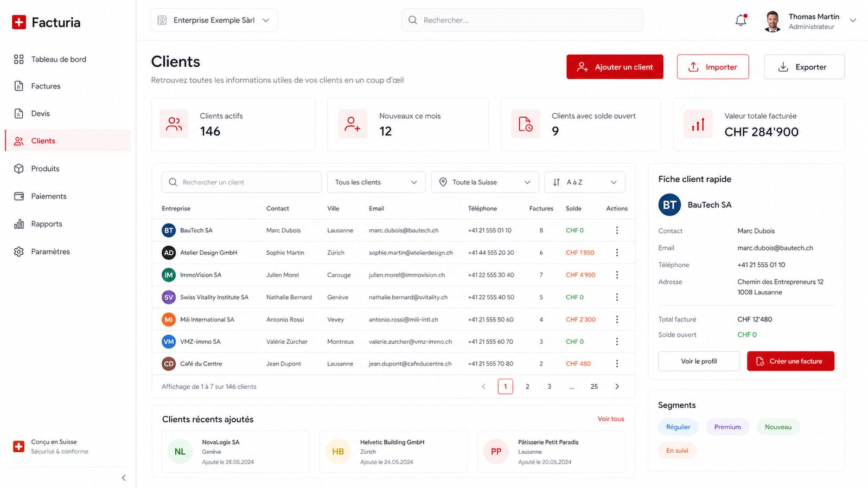Open the Tous les clients filter
The width and height of the screenshot is (868, 488).
click(376, 182)
